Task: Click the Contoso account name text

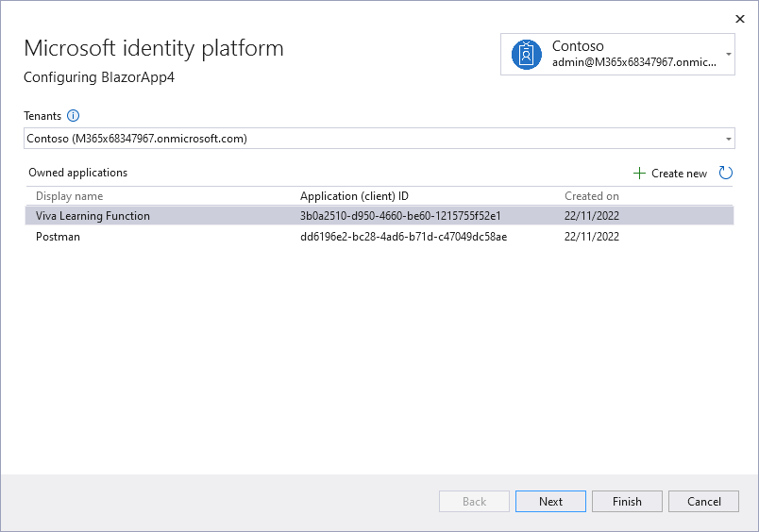Action: 578,46
